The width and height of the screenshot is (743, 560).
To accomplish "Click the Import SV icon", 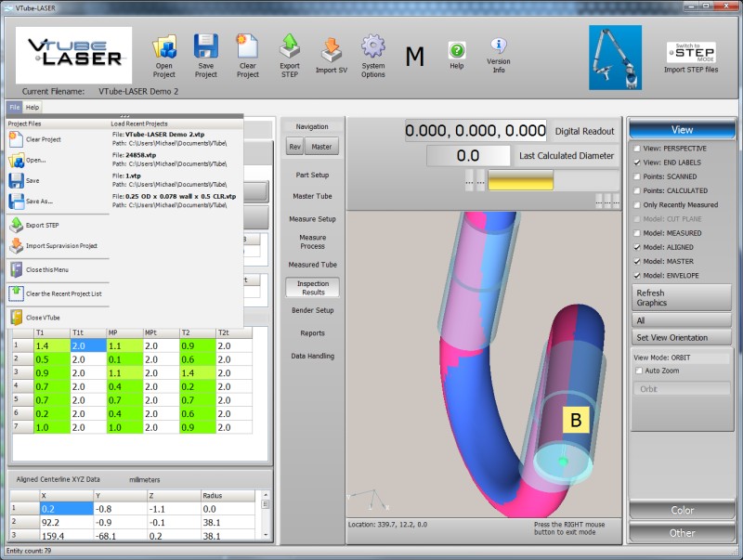I will click(x=332, y=48).
